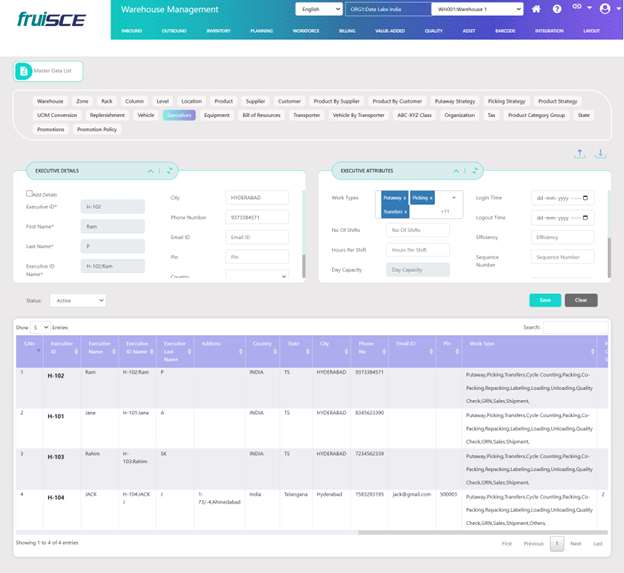Remove the Picking tag from Work Types

click(x=433, y=199)
